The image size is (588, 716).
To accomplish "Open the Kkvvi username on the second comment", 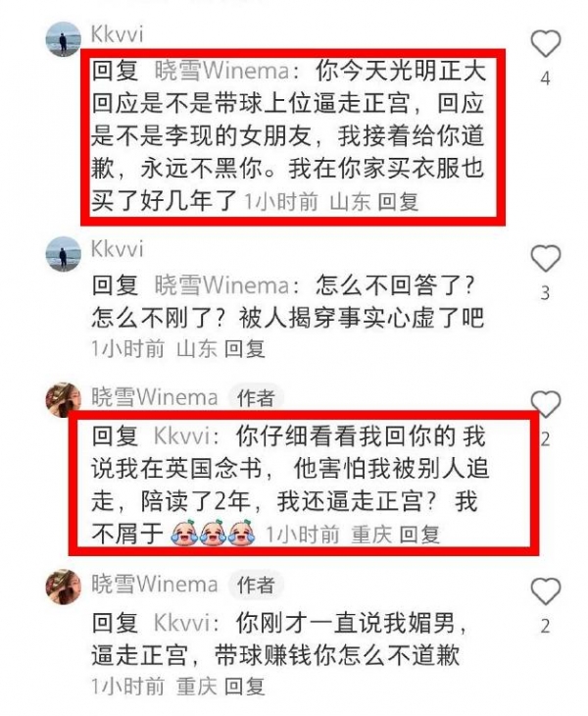I will pos(118,249).
